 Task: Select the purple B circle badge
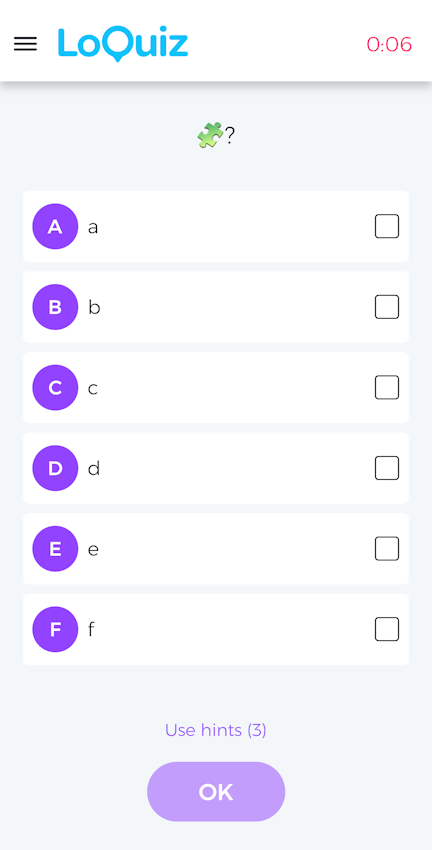(55, 307)
